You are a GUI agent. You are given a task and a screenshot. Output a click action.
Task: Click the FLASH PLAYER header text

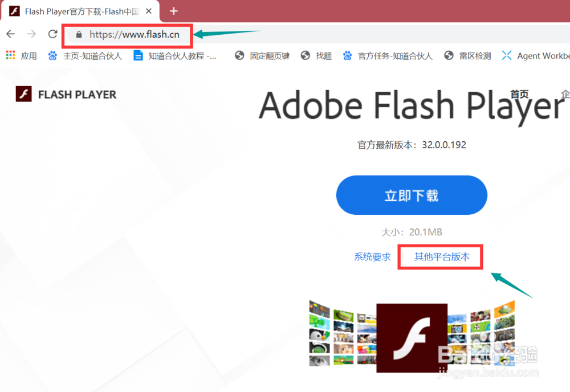tap(77, 95)
